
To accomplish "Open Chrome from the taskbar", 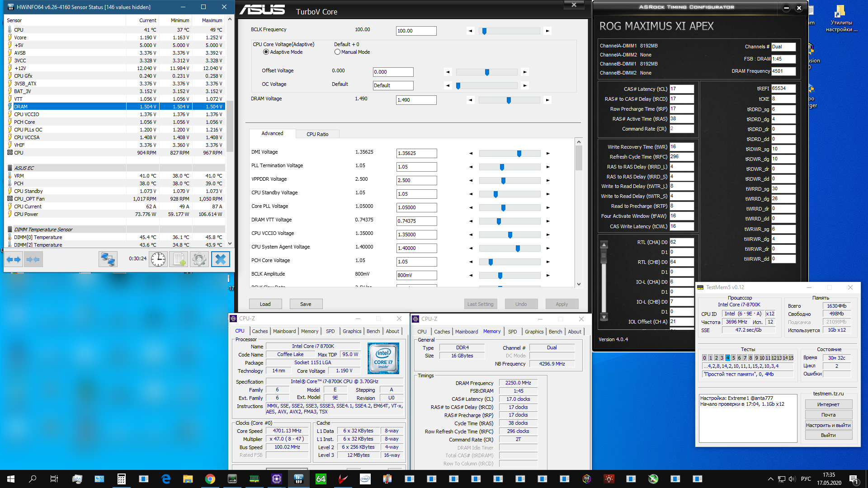I will tap(210, 479).
